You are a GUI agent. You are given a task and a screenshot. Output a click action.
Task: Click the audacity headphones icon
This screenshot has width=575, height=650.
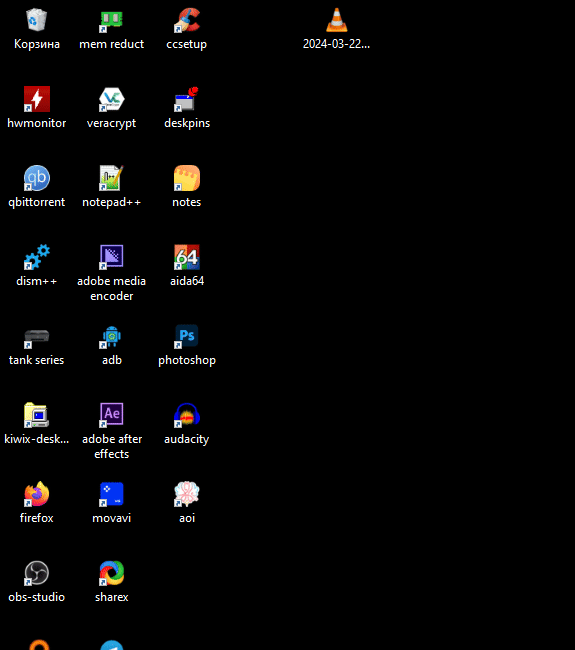187,415
